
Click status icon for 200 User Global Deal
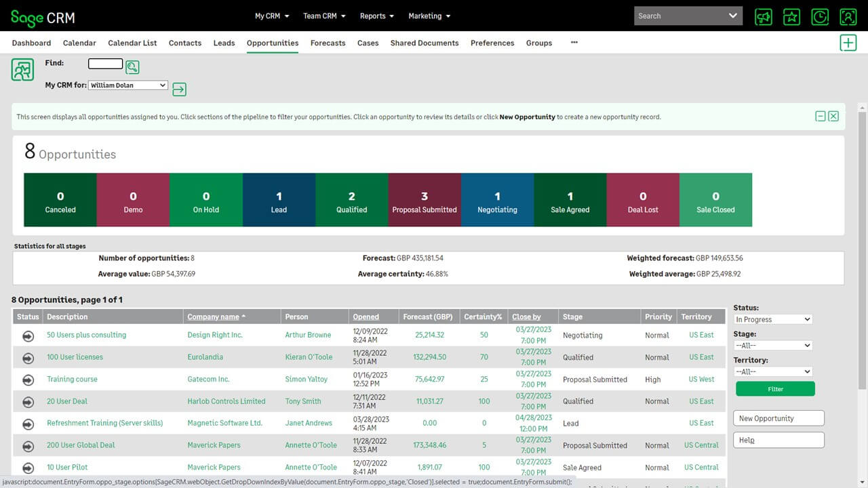pyautogui.click(x=28, y=445)
